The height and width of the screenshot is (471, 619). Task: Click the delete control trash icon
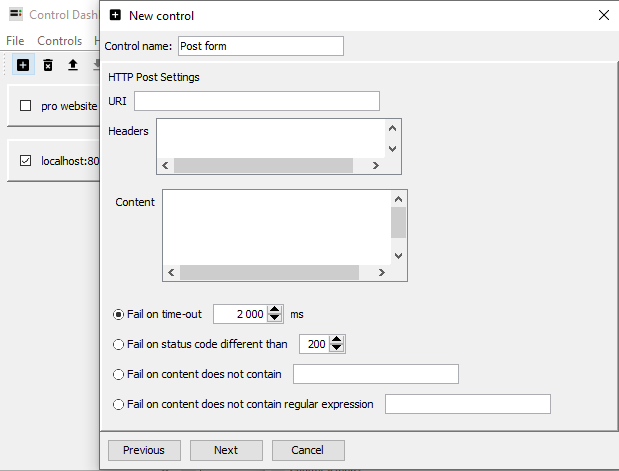tap(48, 65)
